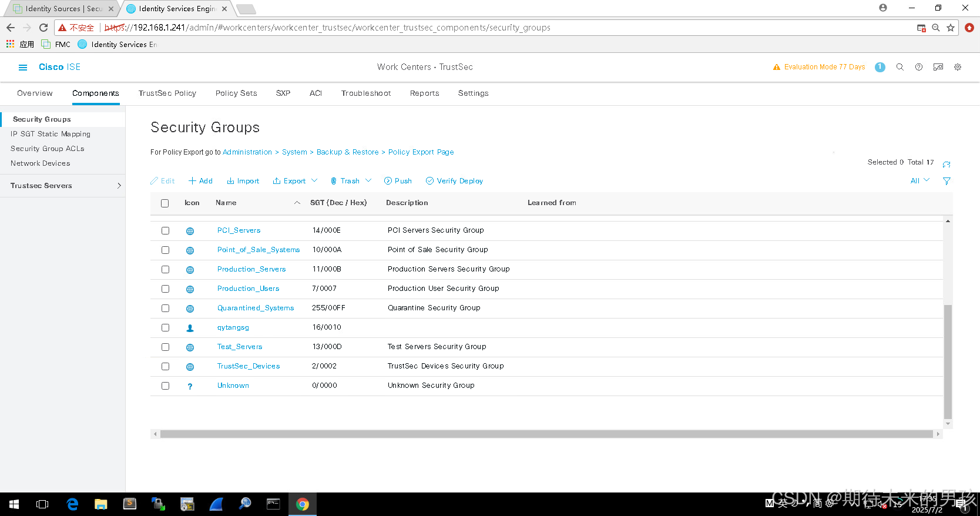The height and width of the screenshot is (516, 980).
Task: Click the Apps bookmark grid icon
Action: [10, 44]
